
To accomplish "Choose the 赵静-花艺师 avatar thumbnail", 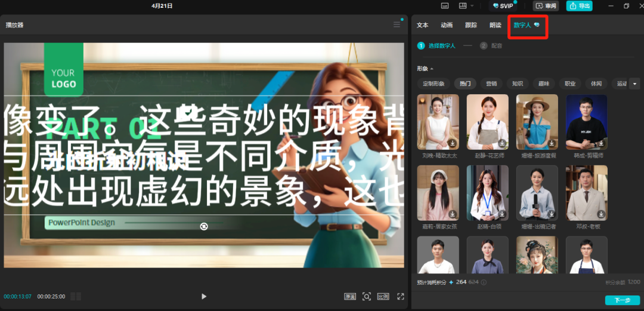I will [x=488, y=122].
